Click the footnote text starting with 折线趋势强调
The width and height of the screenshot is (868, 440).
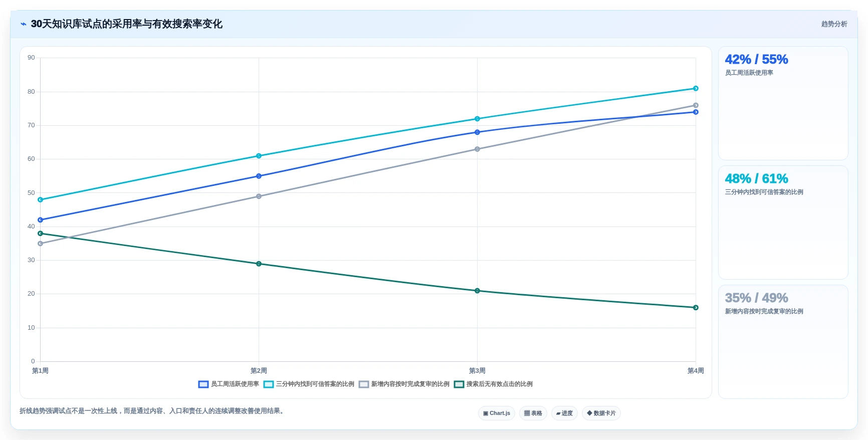153,411
